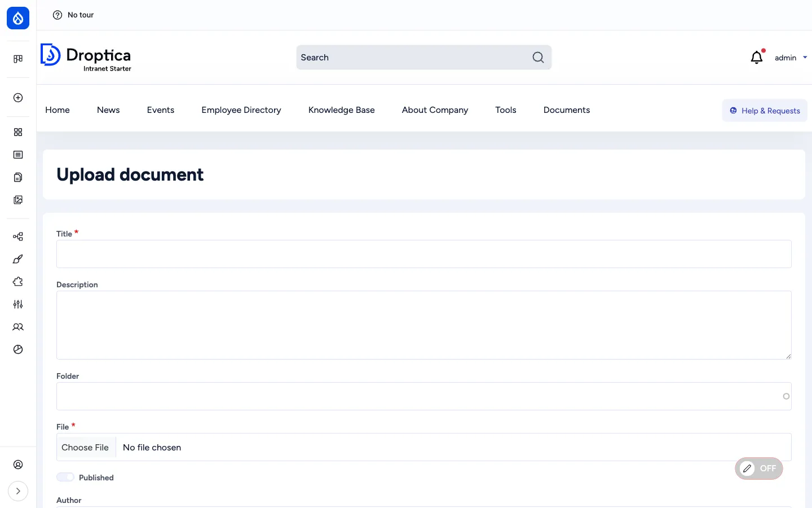The width and height of the screenshot is (812, 508).
Task: Click the 'No file chosen' text
Action: tap(152, 448)
